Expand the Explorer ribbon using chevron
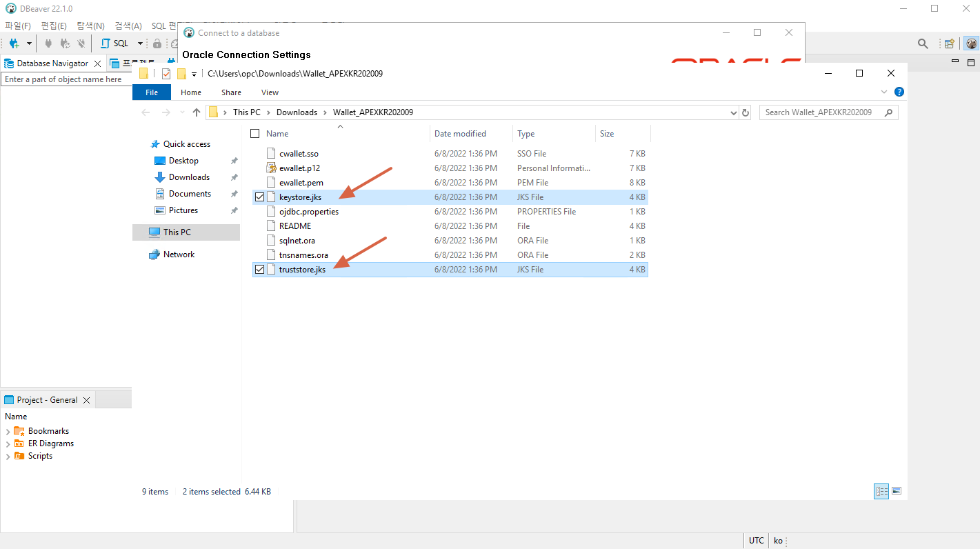The height and width of the screenshot is (549, 980). coord(885,92)
